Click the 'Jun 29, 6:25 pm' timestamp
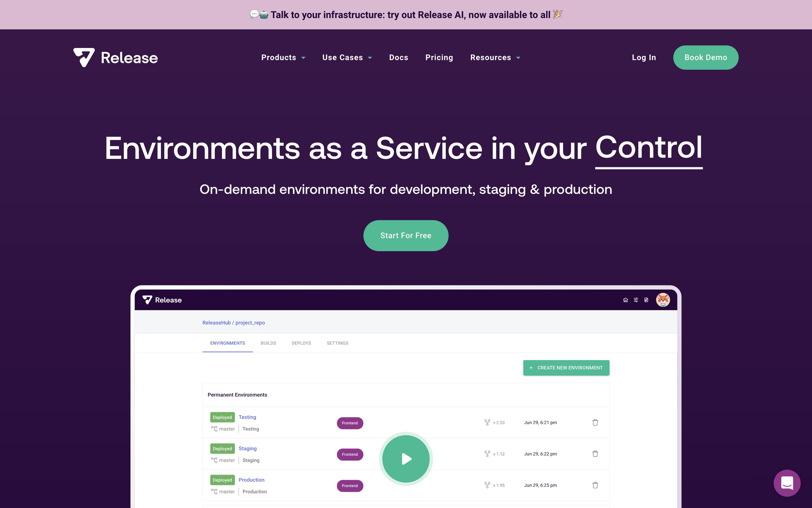Viewport: 812px width, 508px height. [x=540, y=485]
